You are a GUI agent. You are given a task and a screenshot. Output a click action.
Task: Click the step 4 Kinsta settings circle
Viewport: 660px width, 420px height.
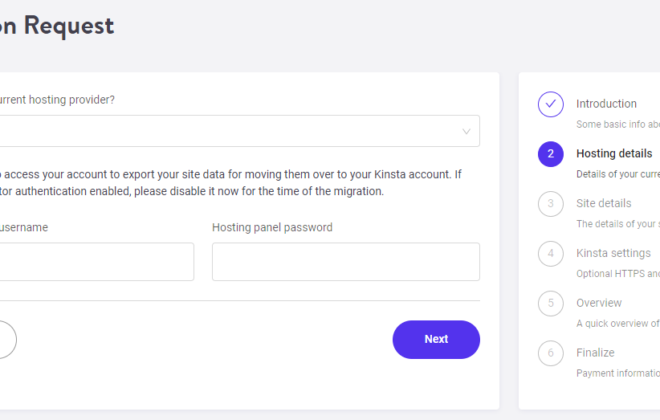coord(551,253)
